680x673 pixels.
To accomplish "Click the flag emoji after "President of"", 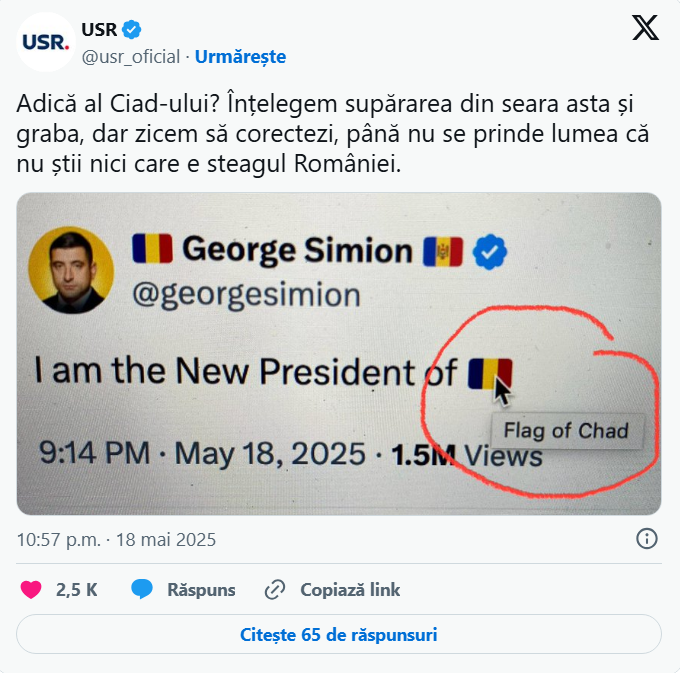I will [x=489, y=374].
